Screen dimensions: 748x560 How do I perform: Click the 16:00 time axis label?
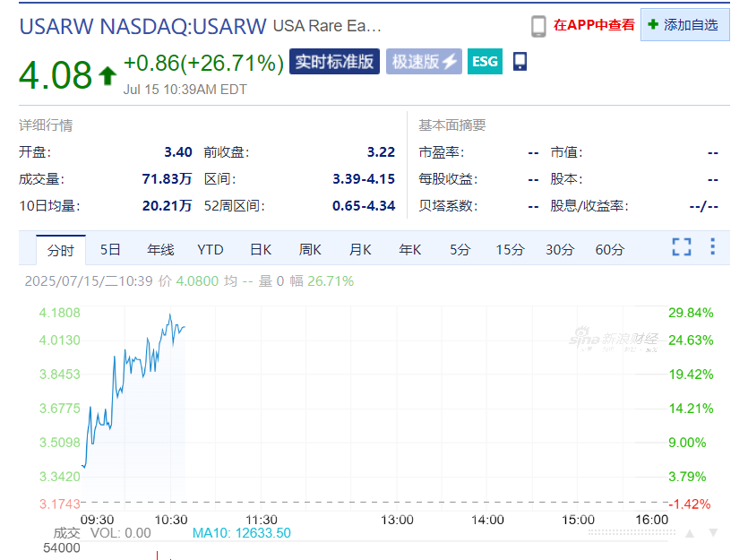point(651,520)
